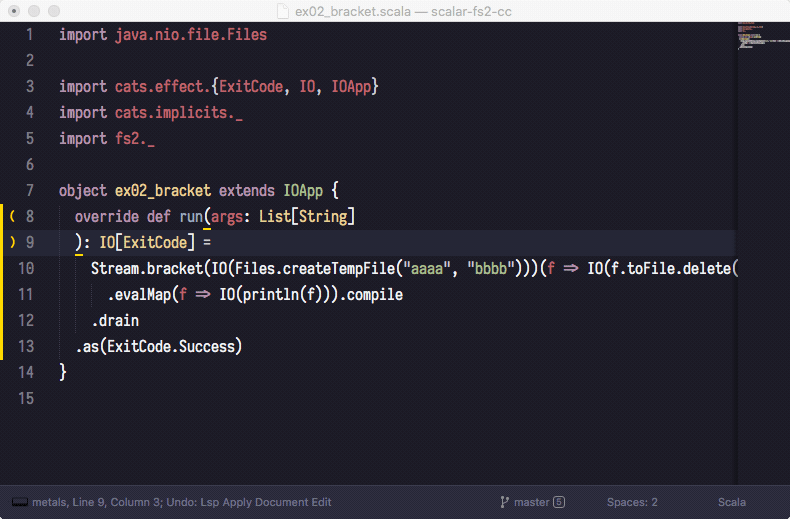Click the modified files count badge 5
The width and height of the screenshot is (790, 519).
[559, 502]
